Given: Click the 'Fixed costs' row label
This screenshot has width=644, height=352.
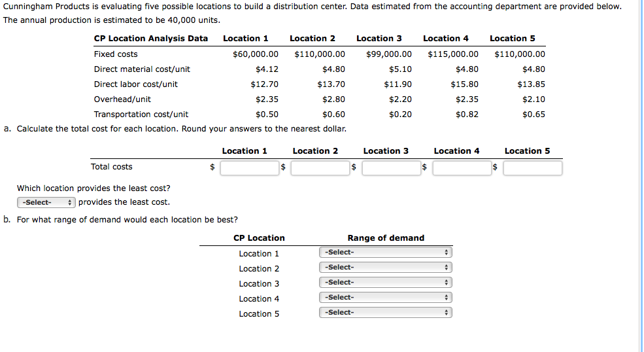Looking at the screenshot, I should (x=116, y=54).
